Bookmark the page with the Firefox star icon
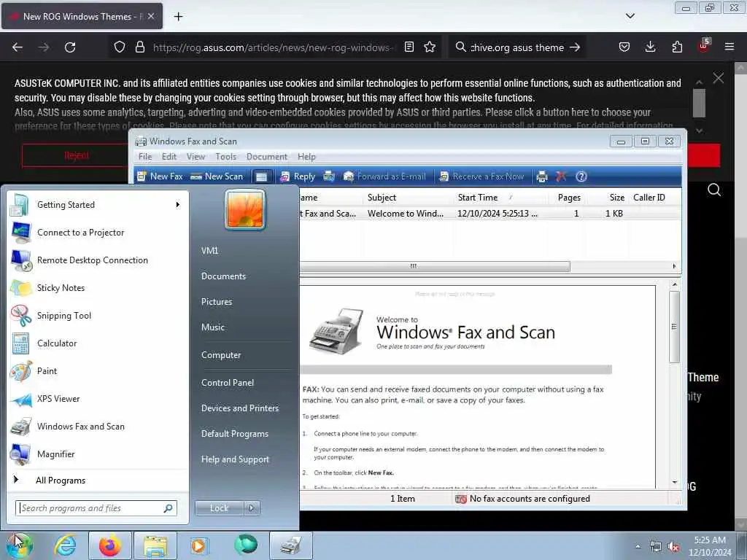Viewport: 747px width, 560px height. click(x=430, y=47)
